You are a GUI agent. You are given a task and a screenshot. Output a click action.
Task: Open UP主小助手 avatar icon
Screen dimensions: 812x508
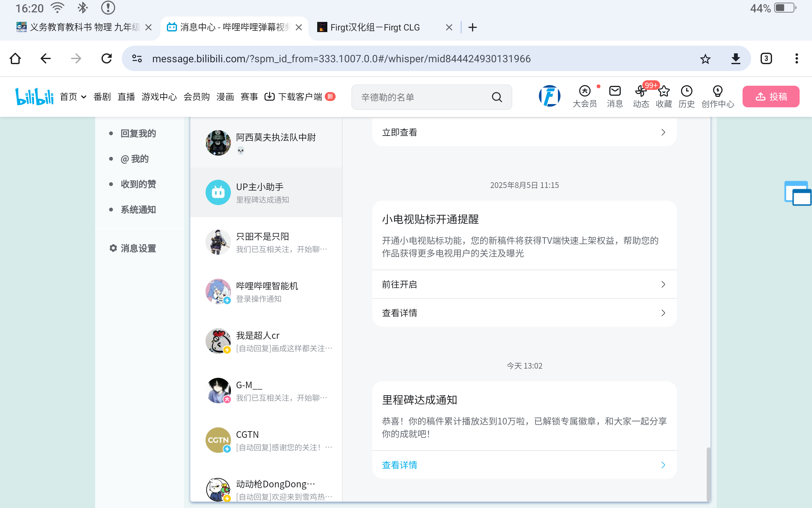tap(218, 192)
